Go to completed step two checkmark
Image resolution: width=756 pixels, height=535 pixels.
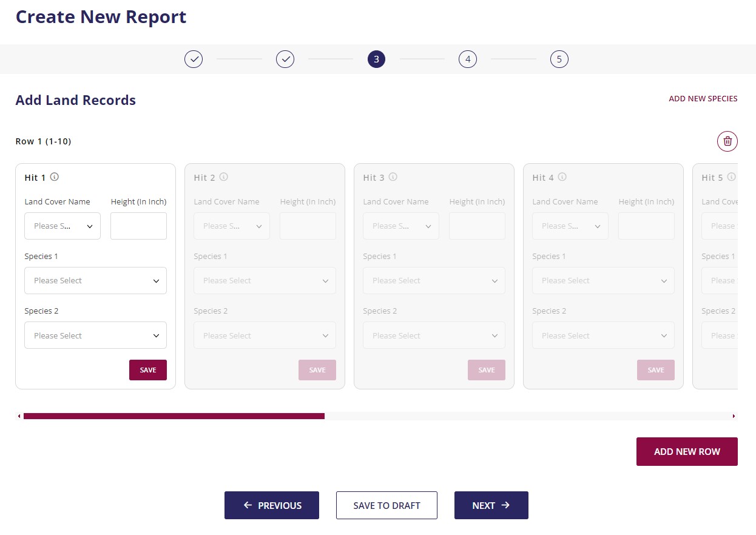285,59
